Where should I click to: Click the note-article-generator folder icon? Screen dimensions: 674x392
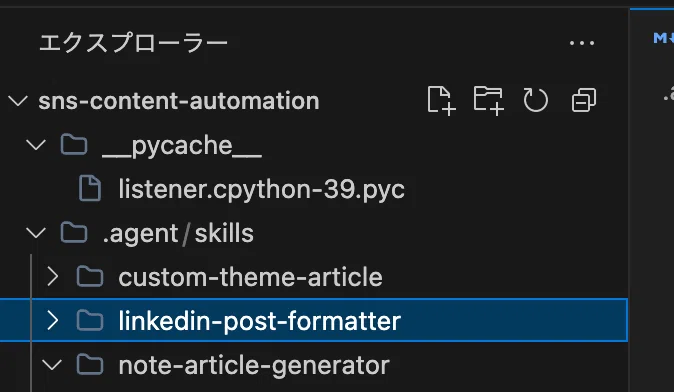click(90, 364)
